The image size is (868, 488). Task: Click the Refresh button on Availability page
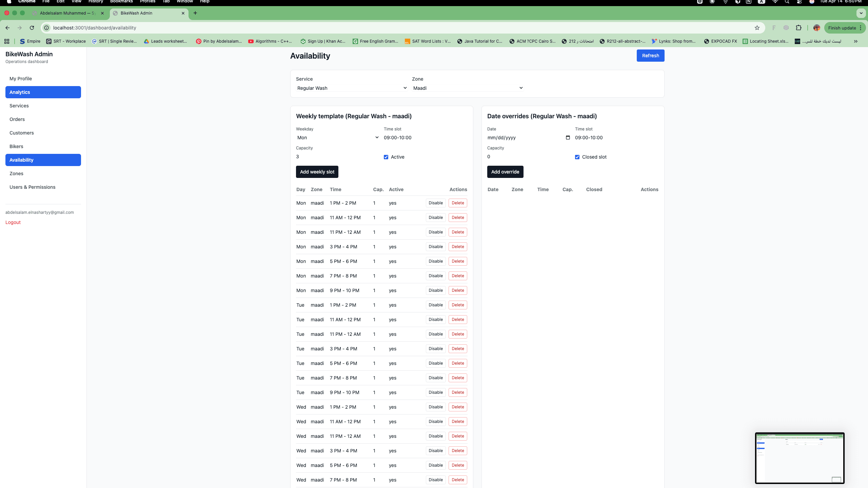click(x=650, y=55)
